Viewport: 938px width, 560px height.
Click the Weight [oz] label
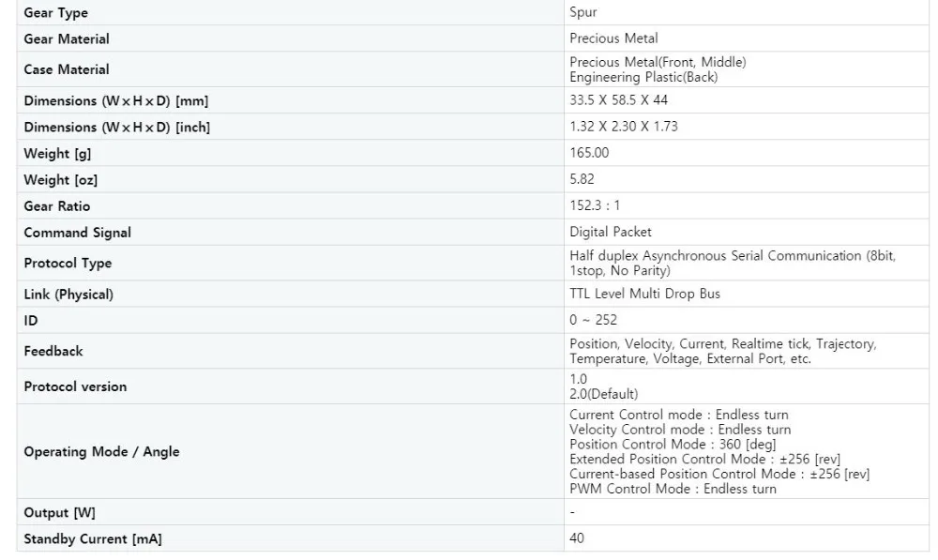coord(60,179)
